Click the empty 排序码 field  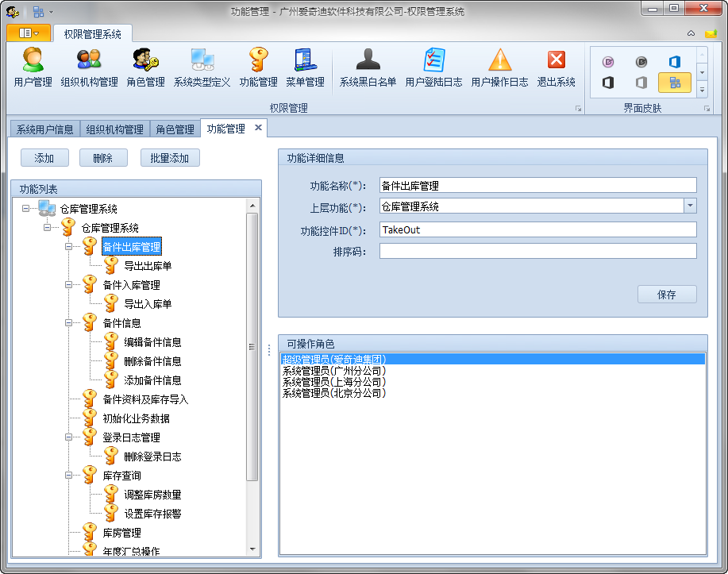[537, 251]
